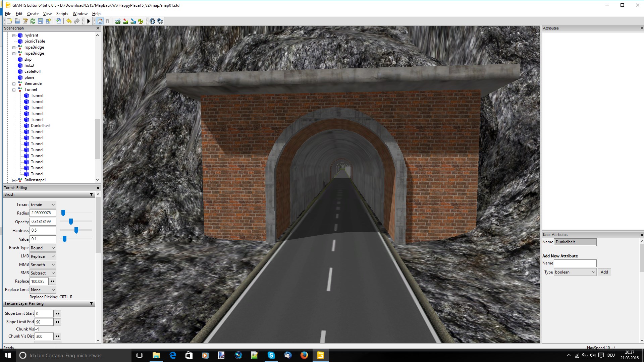Open Firefox from the taskbar
Image resolution: width=644 pixels, height=362 pixels.
(x=304, y=355)
